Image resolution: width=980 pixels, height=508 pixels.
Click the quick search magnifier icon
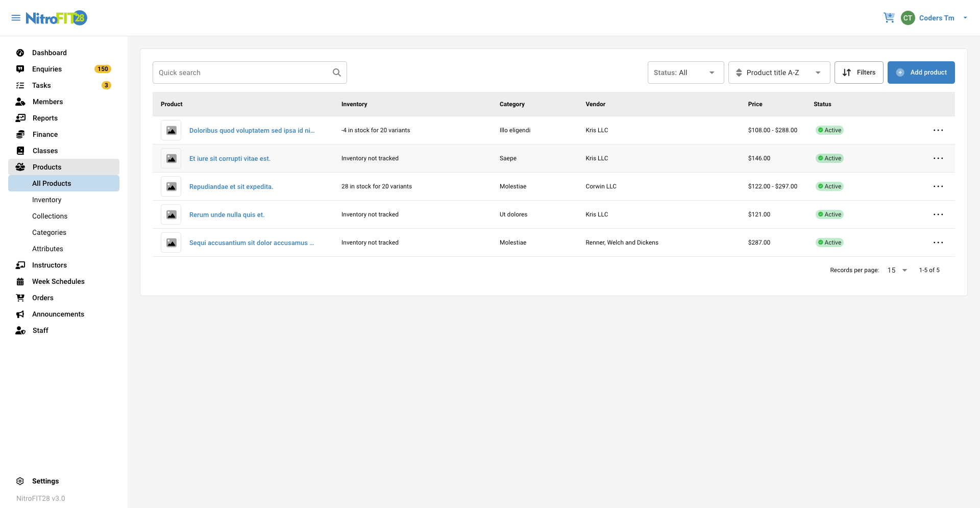336,72
